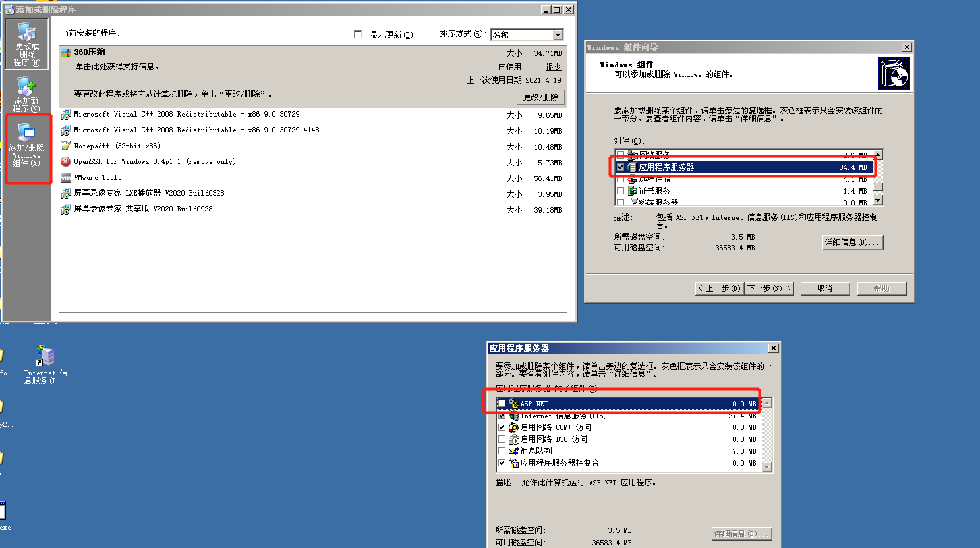Click the OpenSSH for Windows icon
The image size is (980, 548).
tap(66, 162)
